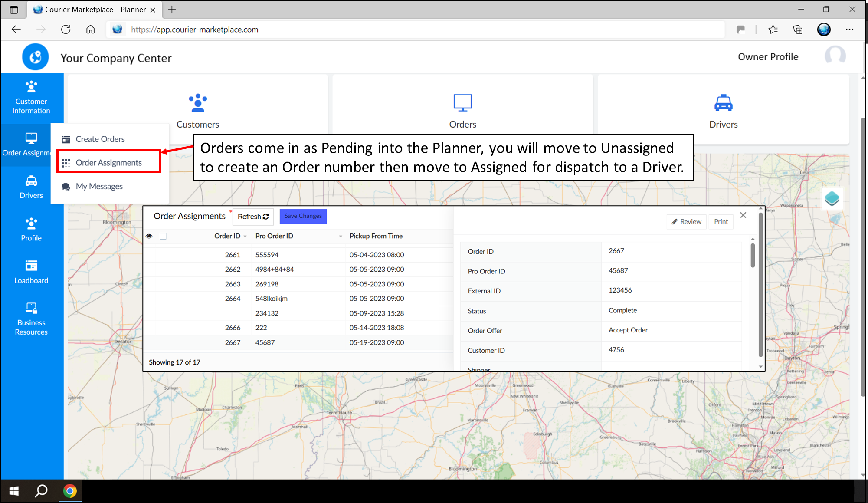Viewport: 868px width, 503px height.
Task: Select Order Assignments monitor icon in sidebar
Action: (x=31, y=138)
